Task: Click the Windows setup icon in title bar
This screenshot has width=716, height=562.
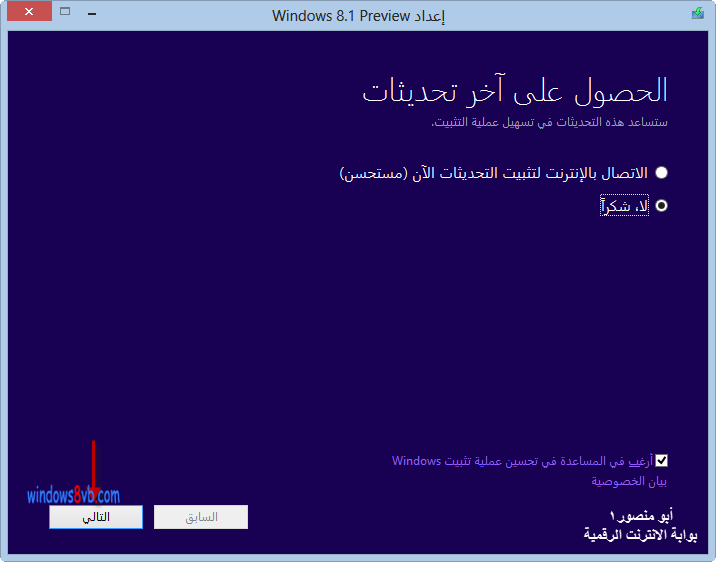Action: click(697, 14)
